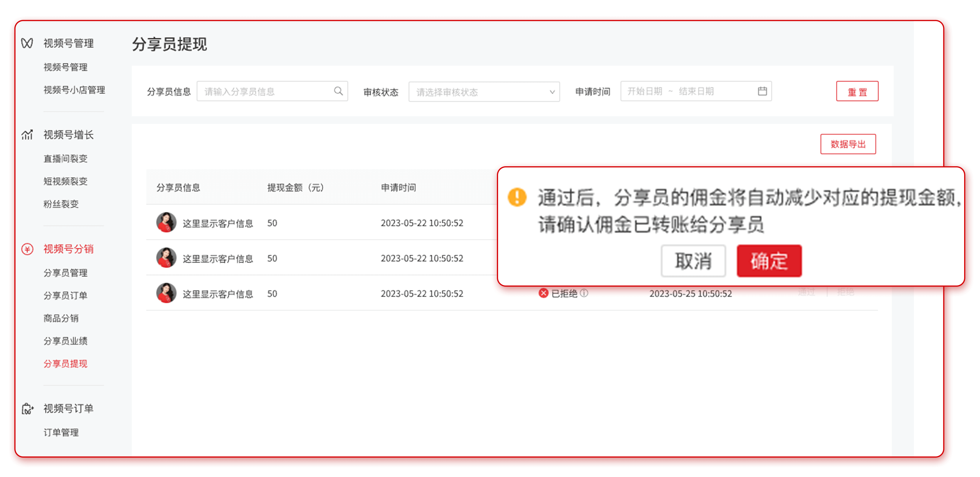The image size is (980, 477).
Task: Click the 重置 reset button
Action: [857, 91]
